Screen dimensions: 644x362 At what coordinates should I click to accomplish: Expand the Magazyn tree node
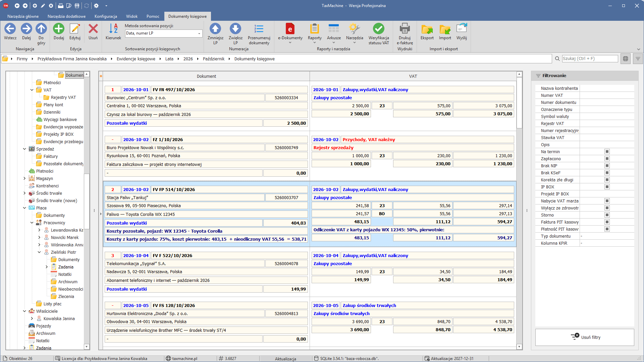[24, 178]
